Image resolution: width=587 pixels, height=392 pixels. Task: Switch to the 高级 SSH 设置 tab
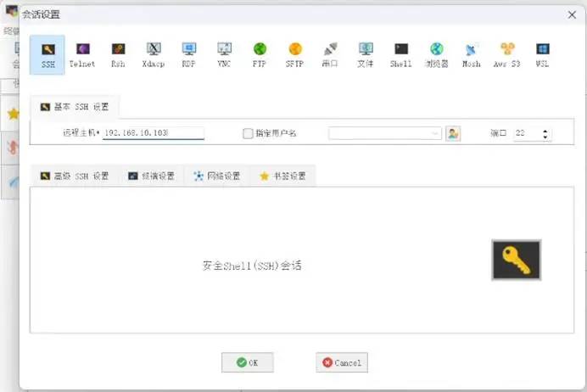click(75, 176)
